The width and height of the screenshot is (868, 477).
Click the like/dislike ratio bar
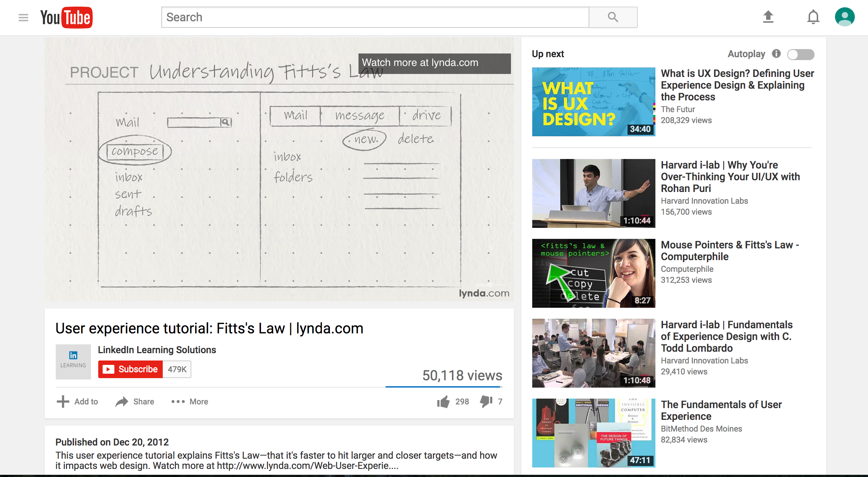(444, 387)
